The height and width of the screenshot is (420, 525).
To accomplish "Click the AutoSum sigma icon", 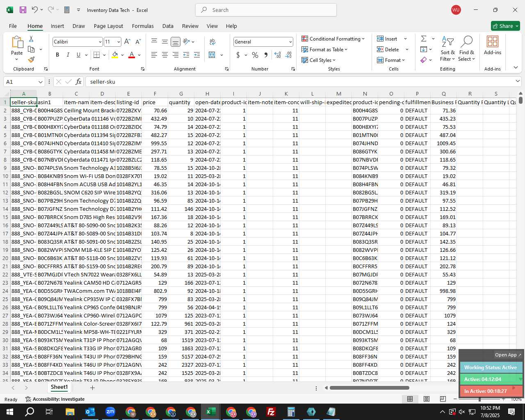I will (x=424, y=39).
